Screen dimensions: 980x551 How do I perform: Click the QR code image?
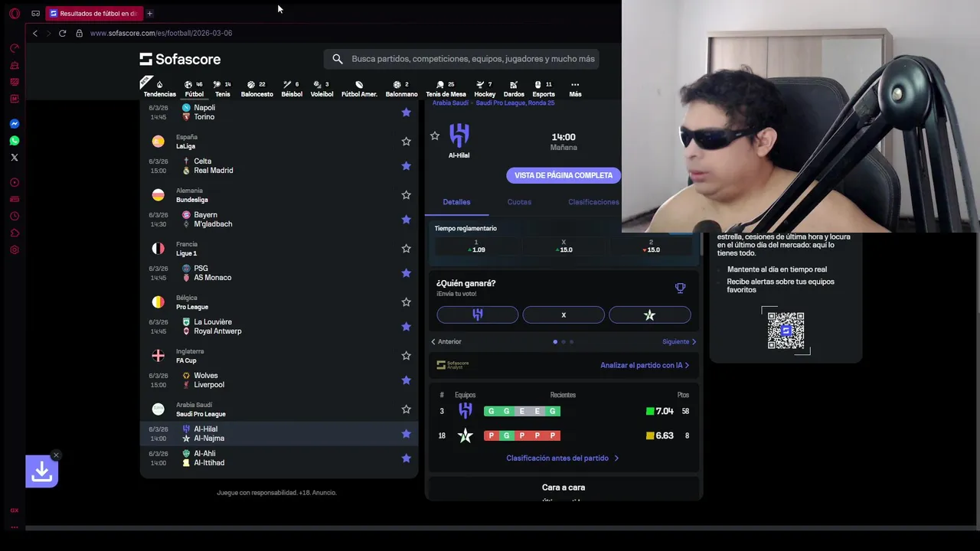(786, 330)
